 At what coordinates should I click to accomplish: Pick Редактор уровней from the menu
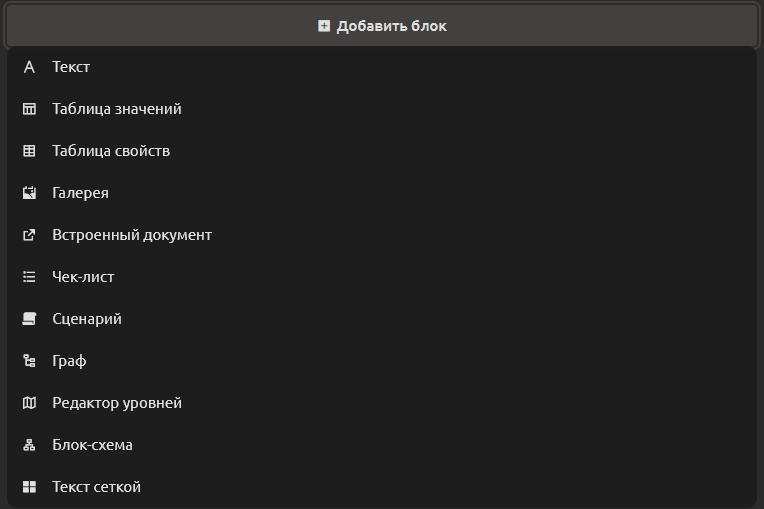coord(382,403)
